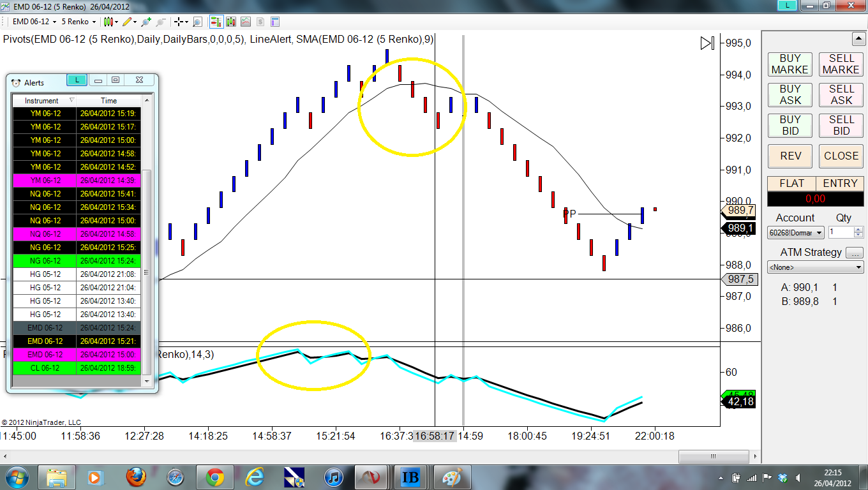Screen dimensions: 868x490
Task: Click the chart window icon in the title bar
Action: point(5,6)
